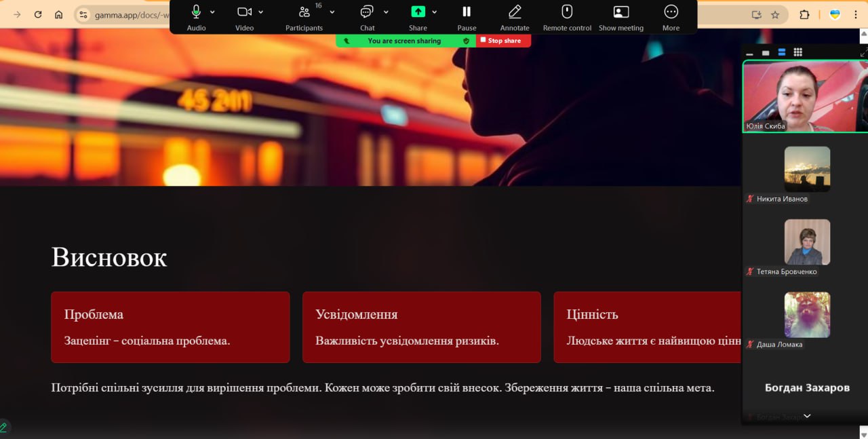Switch to grid gallery view
Screen dimensions: 868x439
tap(798, 52)
